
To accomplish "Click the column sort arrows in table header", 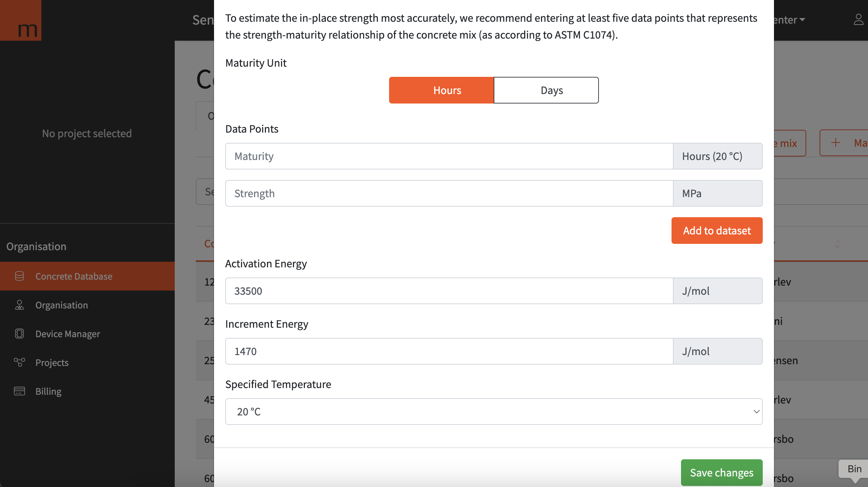I will pyautogui.click(x=837, y=244).
